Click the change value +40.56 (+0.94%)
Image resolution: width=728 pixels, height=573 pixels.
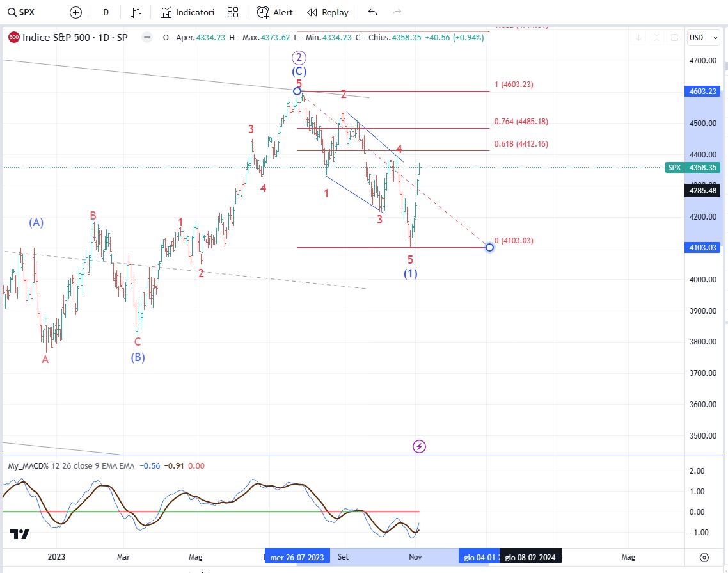(455, 38)
